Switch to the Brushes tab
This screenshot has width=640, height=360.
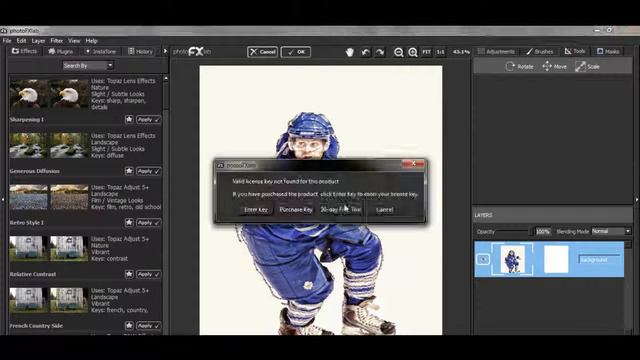pyautogui.click(x=540, y=51)
